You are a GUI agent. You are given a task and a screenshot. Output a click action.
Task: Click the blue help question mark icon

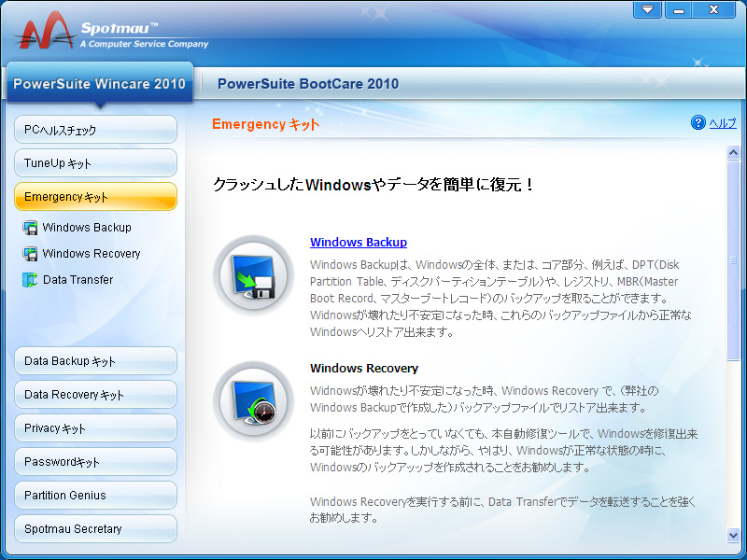point(698,123)
